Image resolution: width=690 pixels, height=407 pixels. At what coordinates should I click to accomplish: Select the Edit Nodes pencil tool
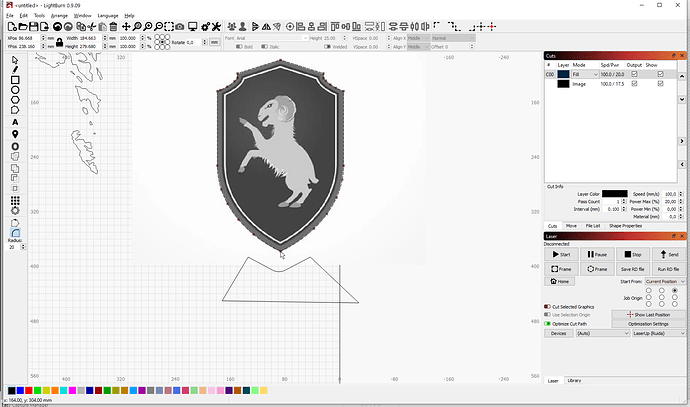point(15,70)
